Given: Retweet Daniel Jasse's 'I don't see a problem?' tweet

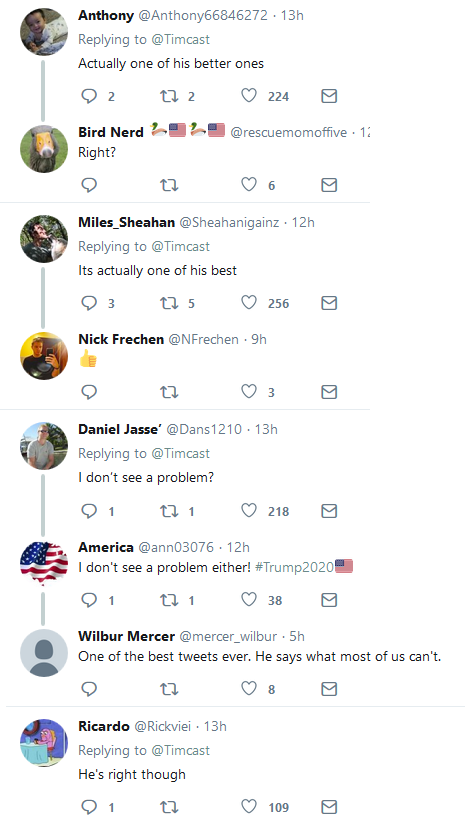Looking at the screenshot, I should pyautogui.click(x=169, y=511).
